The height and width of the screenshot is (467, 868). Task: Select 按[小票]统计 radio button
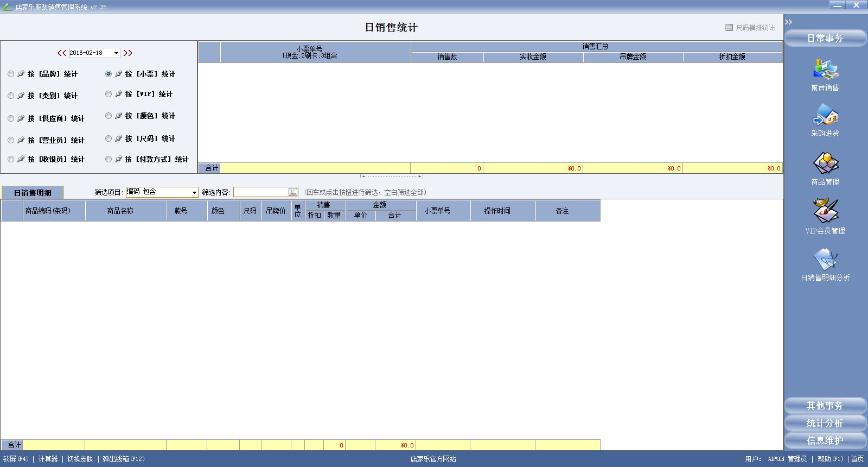point(108,74)
